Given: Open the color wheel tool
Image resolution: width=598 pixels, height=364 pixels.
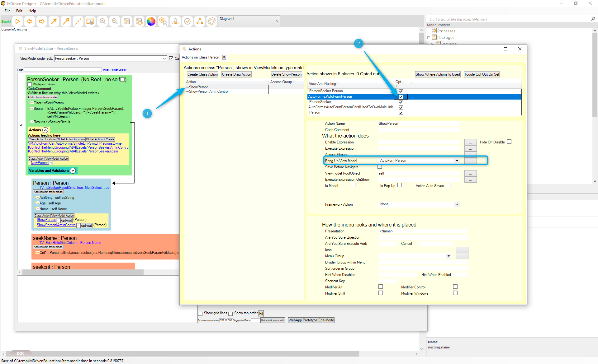Looking at the screenshot, I should tap(151, 21).
